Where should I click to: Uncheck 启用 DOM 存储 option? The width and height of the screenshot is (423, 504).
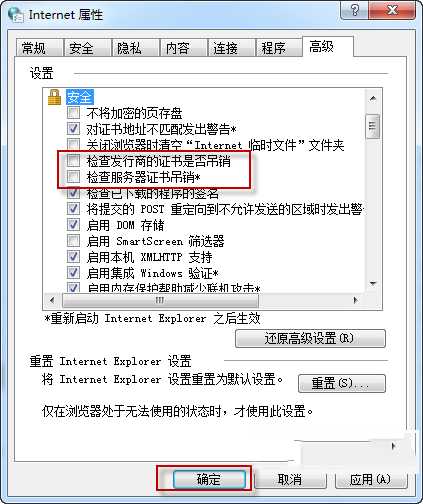coord(73,225)
